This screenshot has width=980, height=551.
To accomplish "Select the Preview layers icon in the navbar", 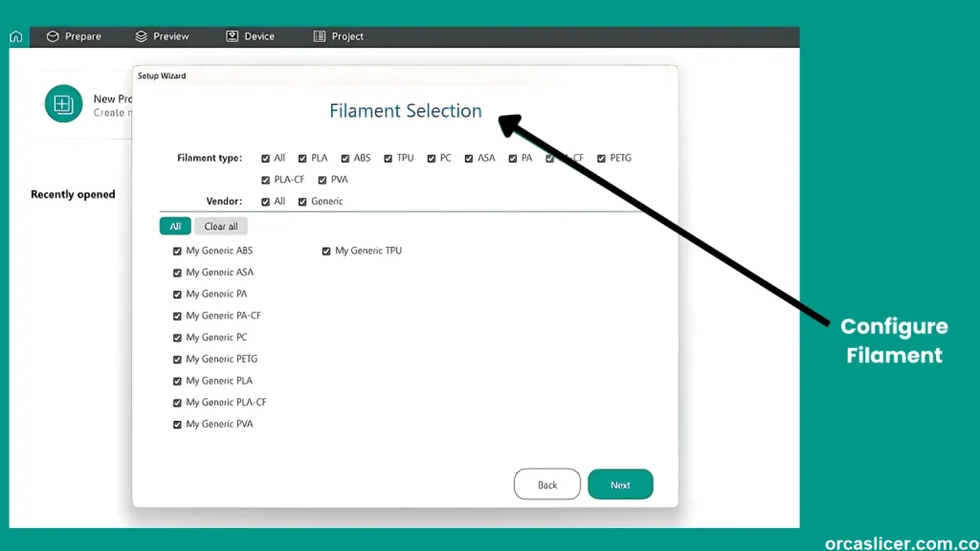I will click(142, 35).
